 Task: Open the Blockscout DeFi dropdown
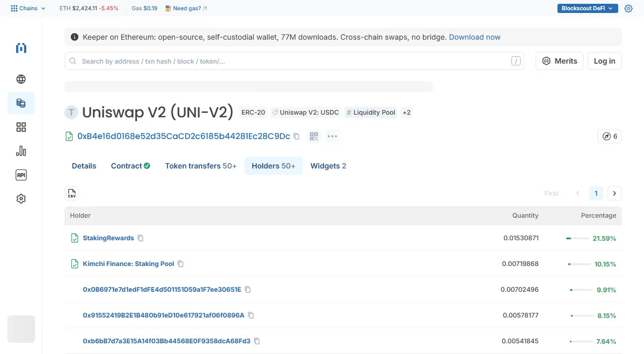tap(588, 9)
